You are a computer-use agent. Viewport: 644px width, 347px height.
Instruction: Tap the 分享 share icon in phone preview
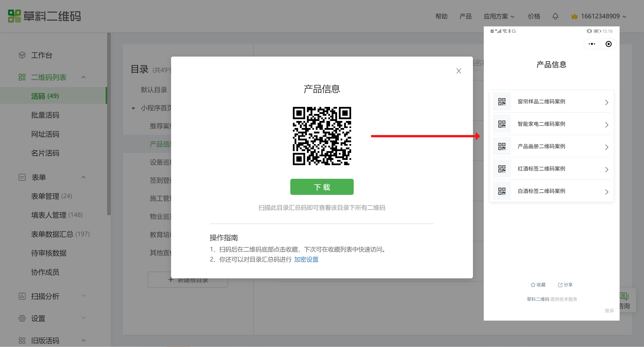click(560, 285)
